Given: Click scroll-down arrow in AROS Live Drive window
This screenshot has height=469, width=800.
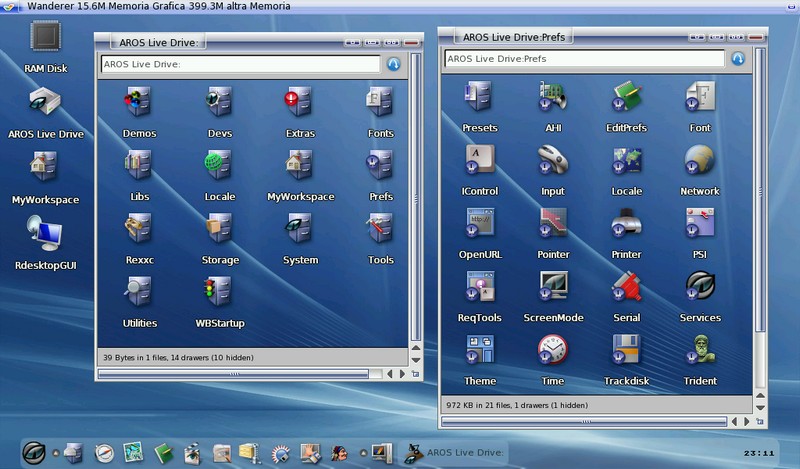Looking at the screenshot, I should click(x=416, y=360).
